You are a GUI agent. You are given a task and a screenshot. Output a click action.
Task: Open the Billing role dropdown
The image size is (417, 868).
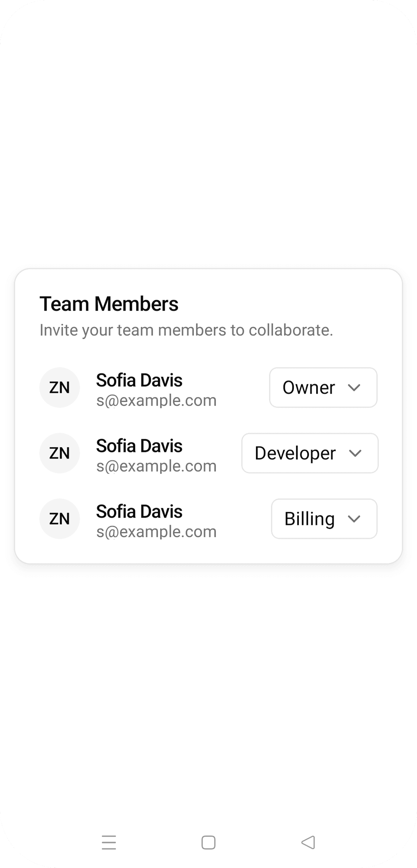324,519
